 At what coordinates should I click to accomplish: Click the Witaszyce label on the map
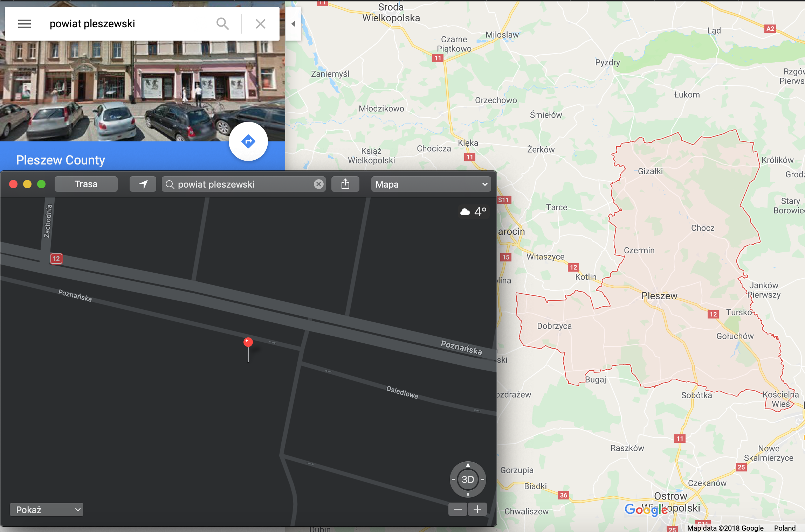click(x=545, y=257)
